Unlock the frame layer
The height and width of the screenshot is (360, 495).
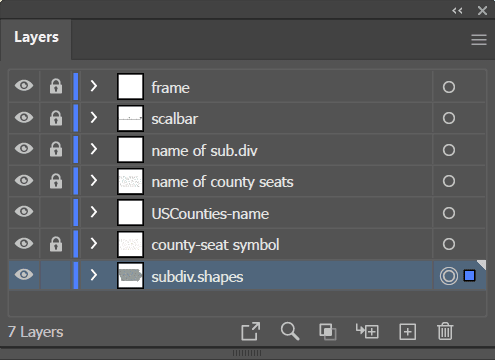tap(56, 86)
